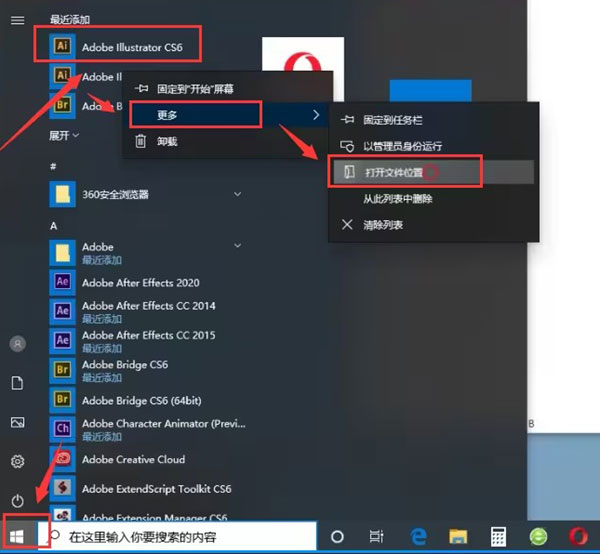Open File Explorer from taskbar
Screen dimensions: 600x554
(x=458, y=536)
